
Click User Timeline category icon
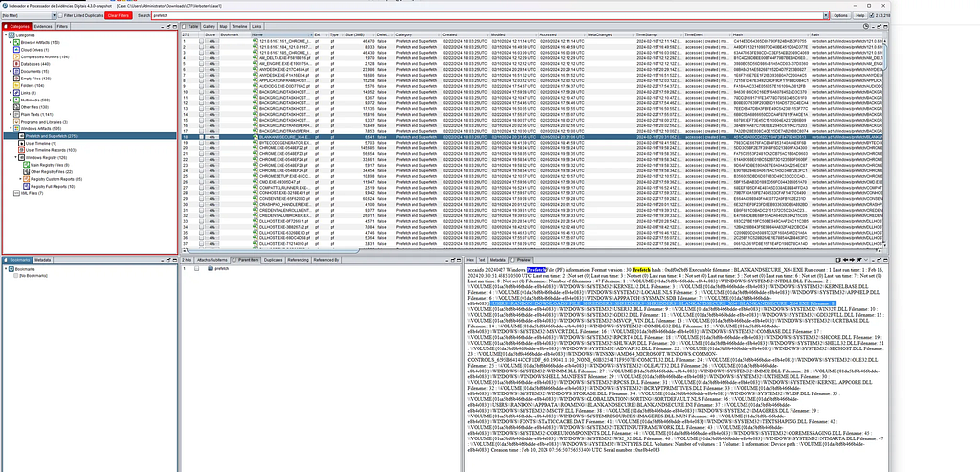coord(21,144)
